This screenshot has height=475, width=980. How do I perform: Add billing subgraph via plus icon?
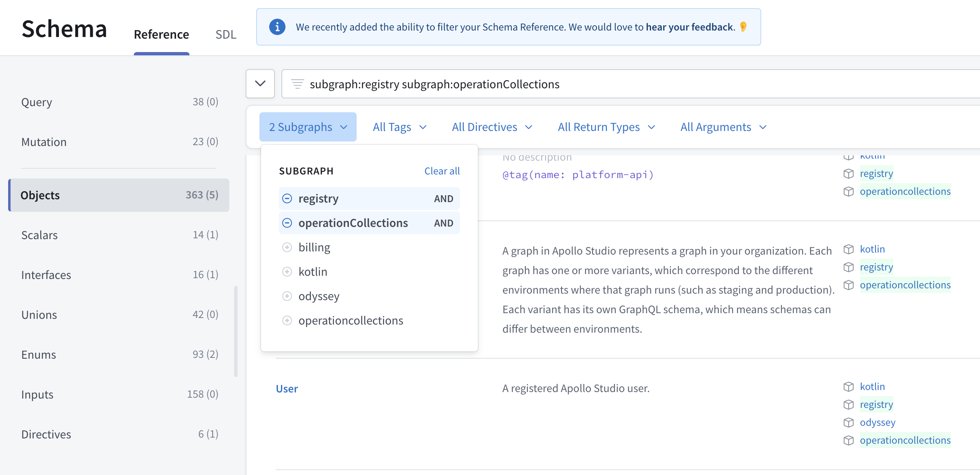click(287, 247)
